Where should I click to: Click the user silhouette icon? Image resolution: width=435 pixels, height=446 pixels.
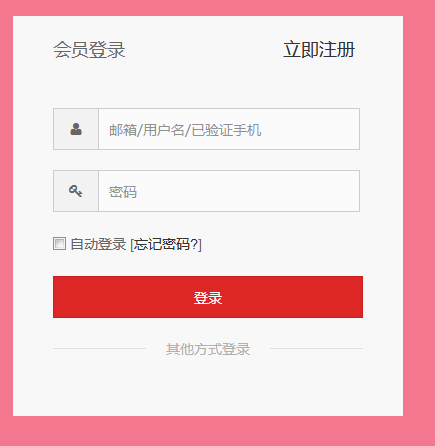76,129
